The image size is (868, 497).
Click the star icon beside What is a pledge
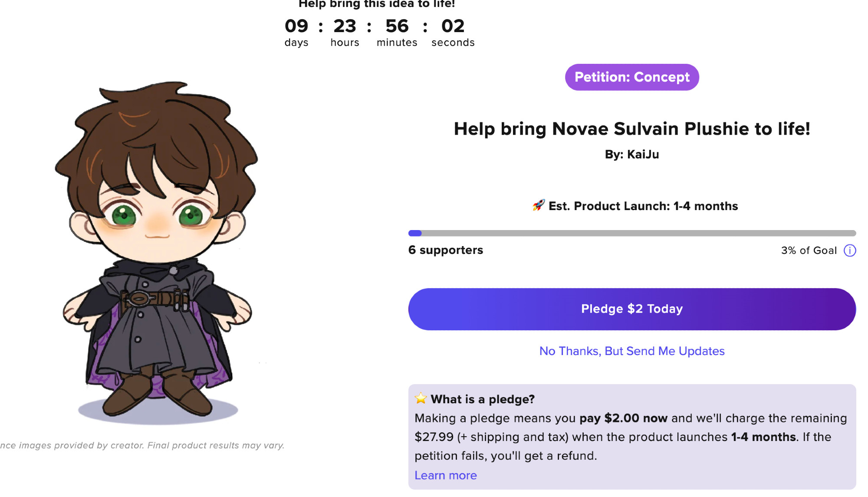[421, 398]
